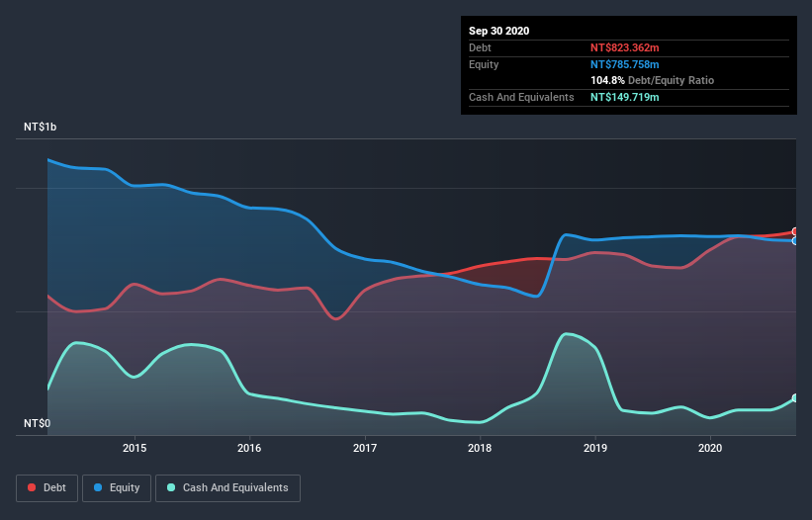Viewport: 812px width, 520px height.
Task: Click the teal Cash And Equivalents legend dot
Action: [171, 487]
